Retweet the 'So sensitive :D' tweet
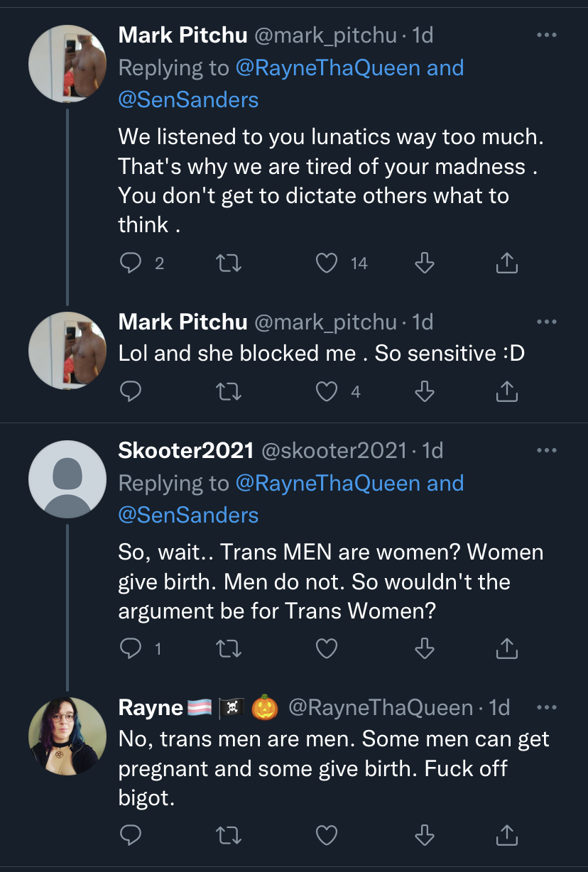This screenshot has width=588, height=872. tap(229, 391)
